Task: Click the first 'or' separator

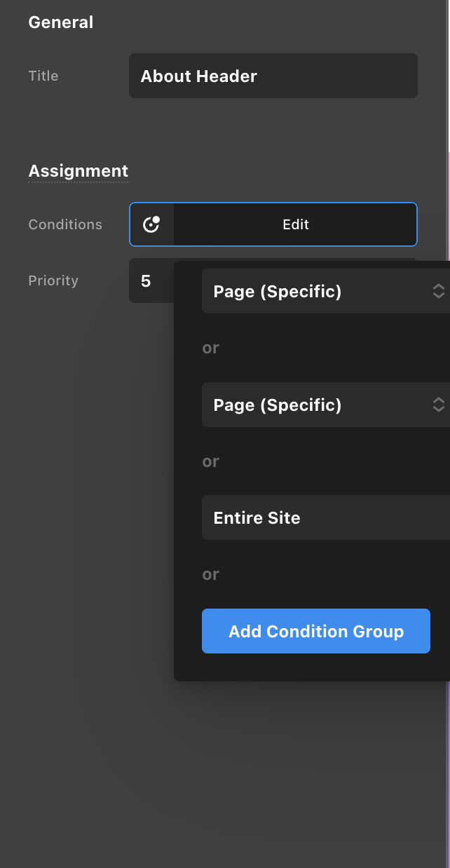Action: (211, 348)
